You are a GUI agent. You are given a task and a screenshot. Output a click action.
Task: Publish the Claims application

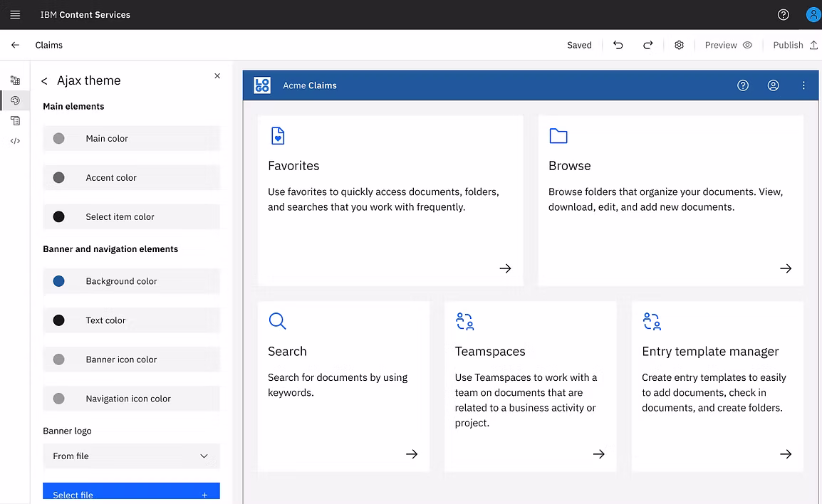[795, 45]
